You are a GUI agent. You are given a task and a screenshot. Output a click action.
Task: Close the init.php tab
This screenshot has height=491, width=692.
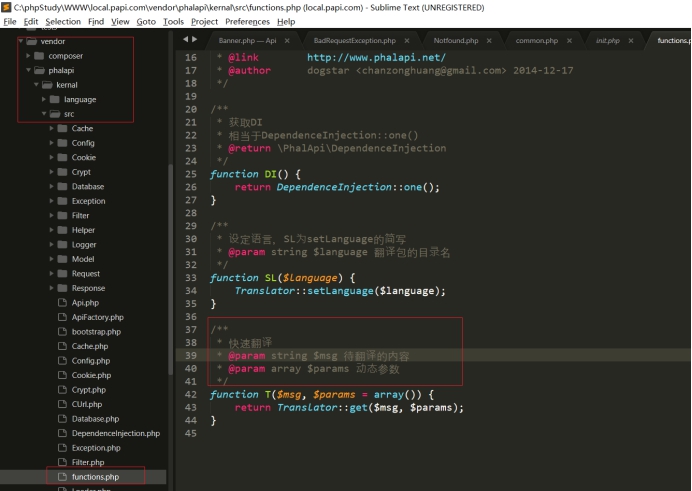coord(631,41)
